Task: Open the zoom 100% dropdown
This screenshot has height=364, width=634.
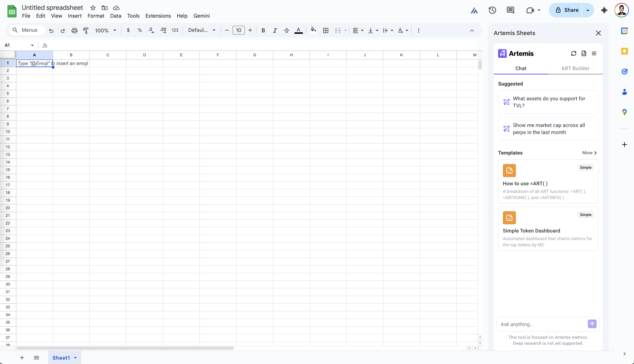Action: click(106, 31)
